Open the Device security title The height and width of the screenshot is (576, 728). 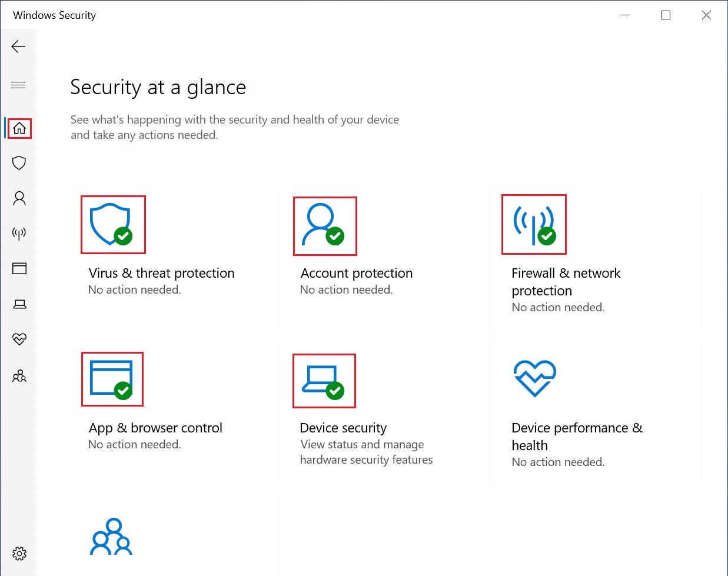click(x=343, y=428)
